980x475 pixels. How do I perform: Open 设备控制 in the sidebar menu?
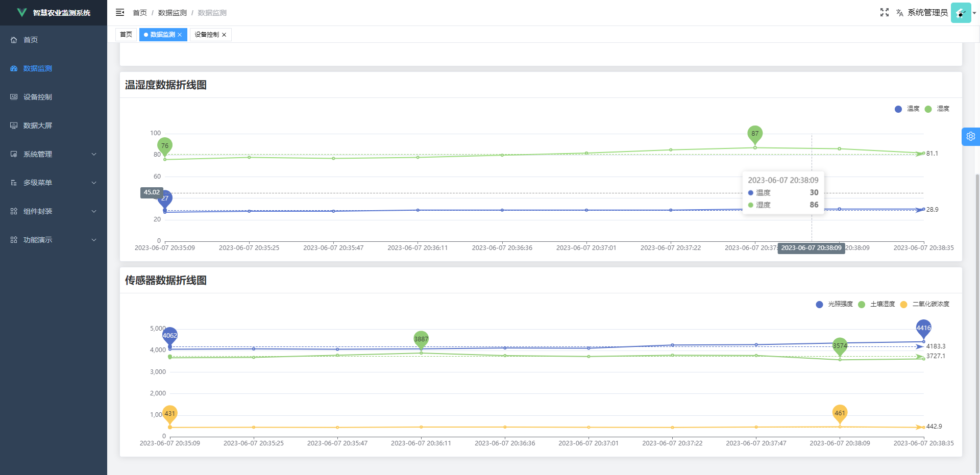tap(54, 97)
